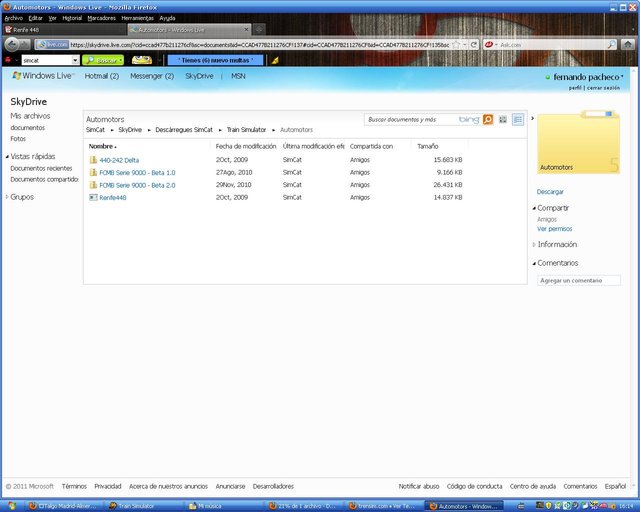Open Train Simulator in the taskbar
The width and height of the screenshot is (640, 512).
point(135,506)
